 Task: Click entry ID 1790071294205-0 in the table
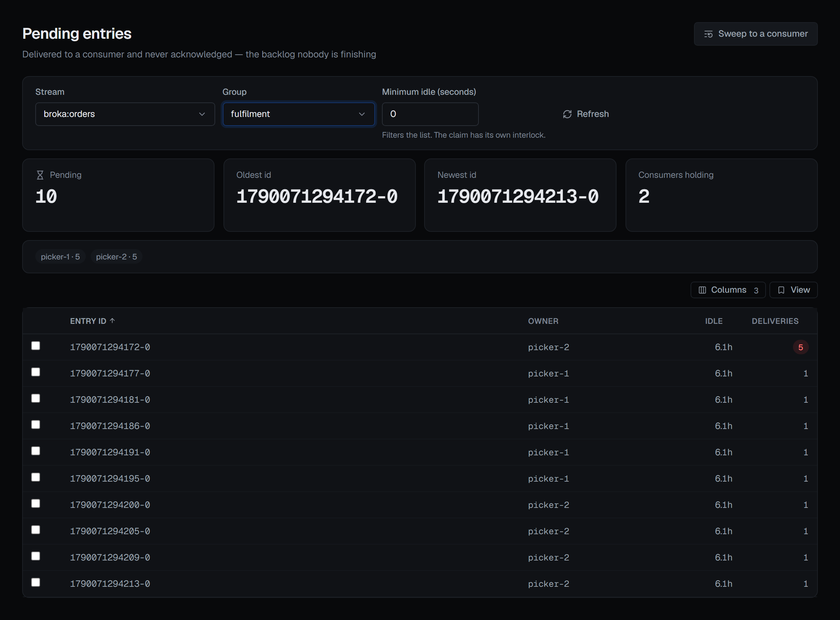110,531
